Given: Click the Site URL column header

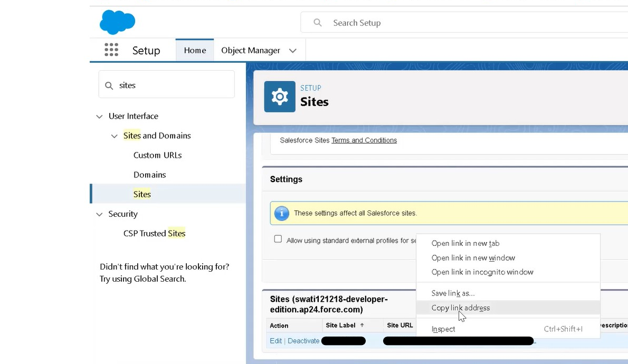Looking at the screenshot, I should (x=399, y=325).
